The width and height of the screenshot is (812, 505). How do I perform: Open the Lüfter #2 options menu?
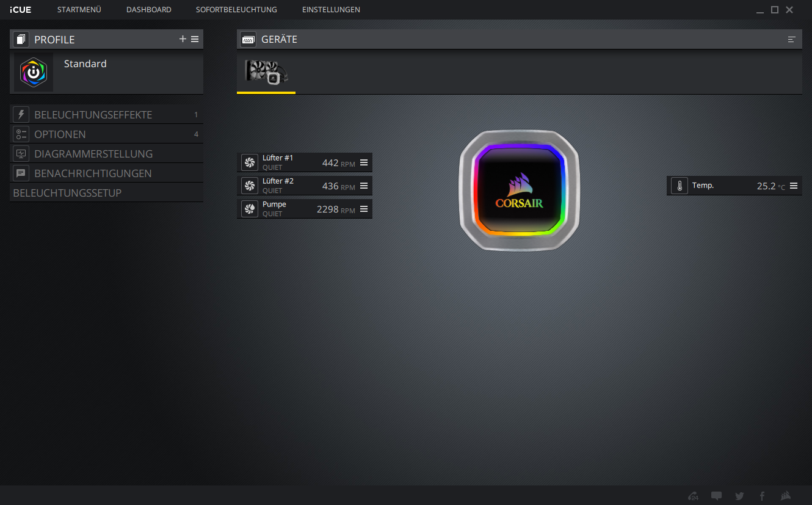point(364,186)
